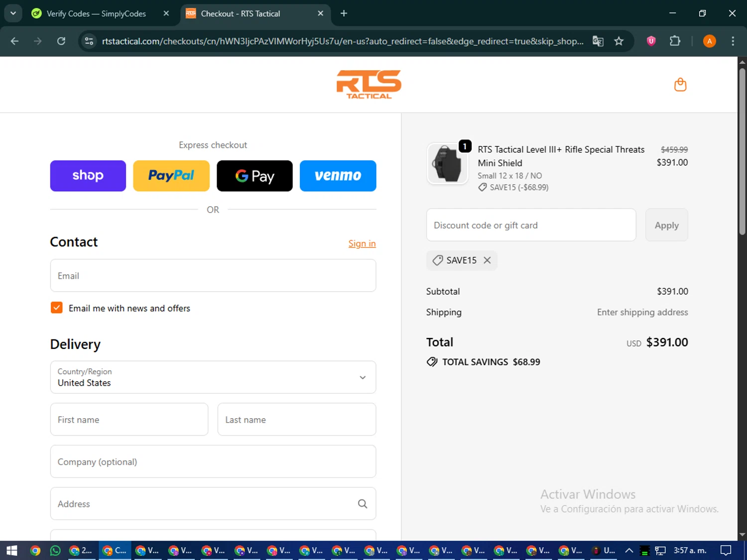Click the SAVE15 (-$68.99) discount label
The width and height of the screenshot is (747, 560).
pos(513,187)
